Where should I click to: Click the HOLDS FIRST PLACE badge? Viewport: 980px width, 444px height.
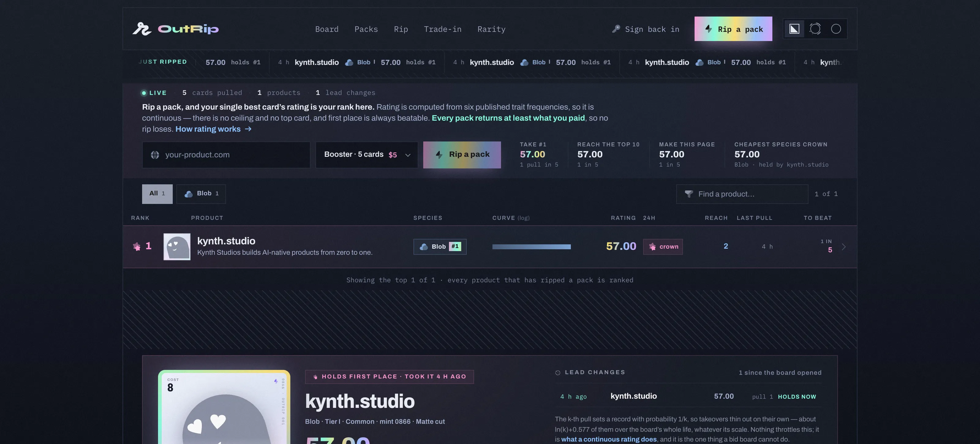(389, 377)
